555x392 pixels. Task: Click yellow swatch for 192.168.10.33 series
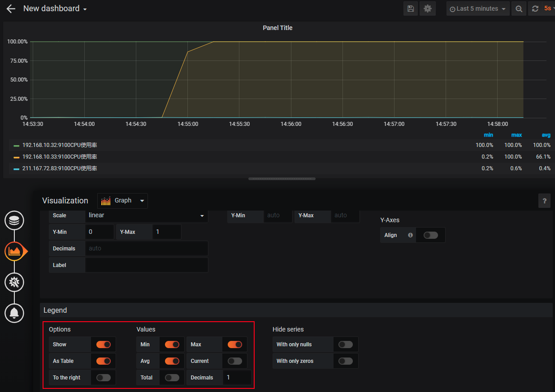point(17,157)
